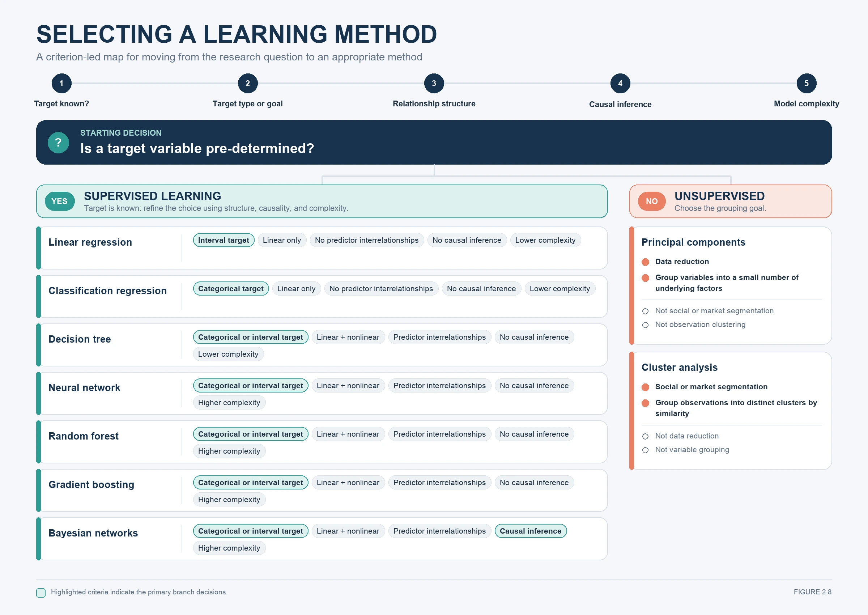Click No predictor interrelationships in Classification regression row
This screenshot has width=868, height=615.
tap(381, 289)
